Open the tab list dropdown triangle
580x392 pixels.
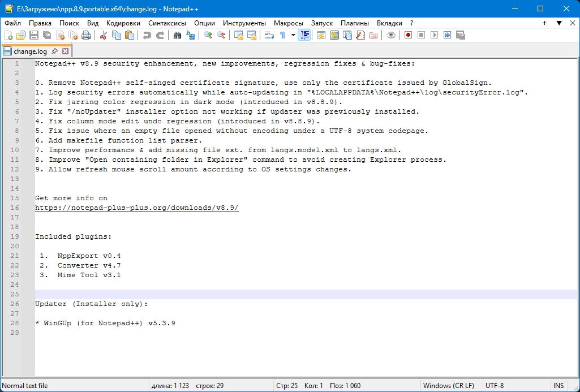coord(559,23)
